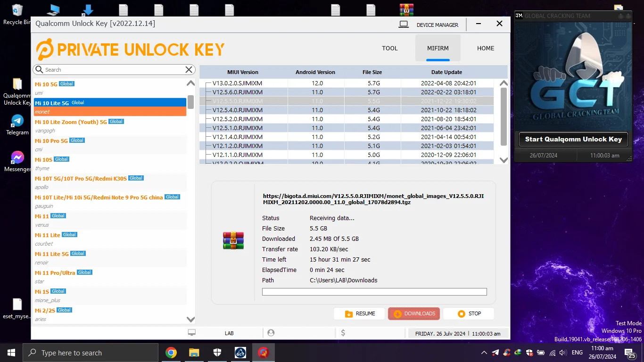
Task: Click the DEVICE MANAGER label
Action: tap(438, 25)
